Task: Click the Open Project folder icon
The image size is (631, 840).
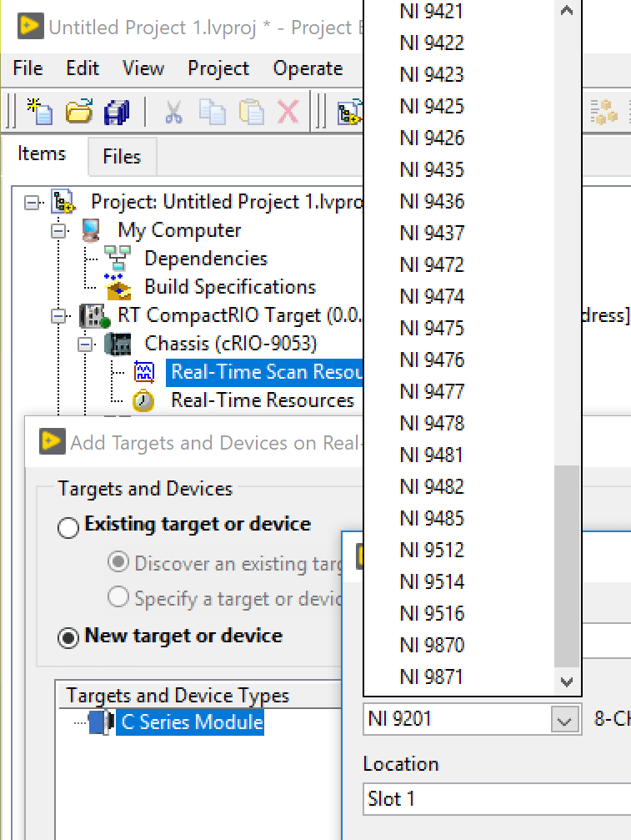Action: (x=78, y=112)
